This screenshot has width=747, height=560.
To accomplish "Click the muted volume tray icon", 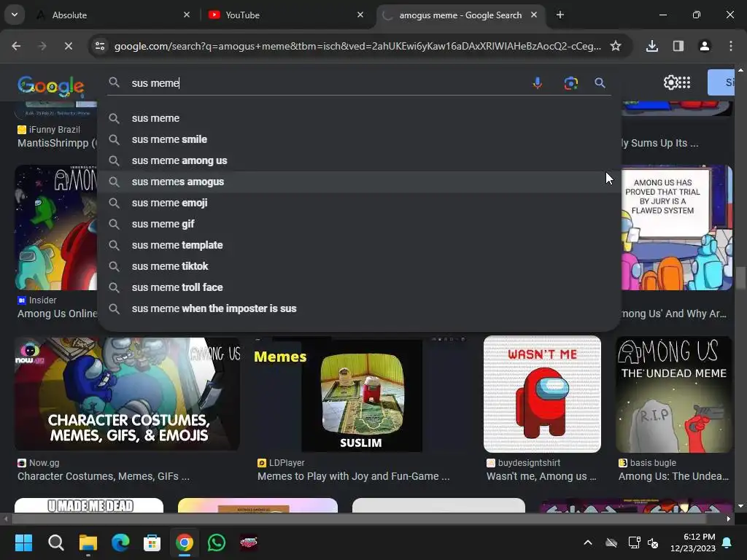I will coord(653,542).
